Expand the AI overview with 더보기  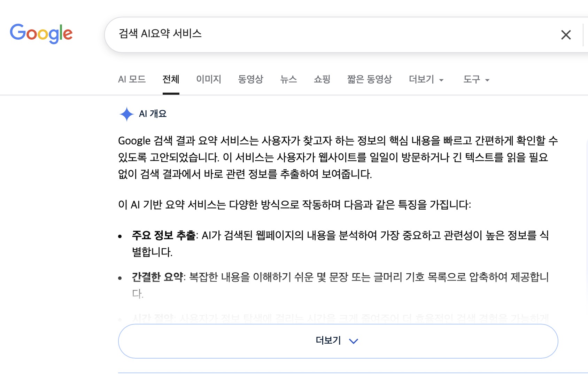coord(338,341)
